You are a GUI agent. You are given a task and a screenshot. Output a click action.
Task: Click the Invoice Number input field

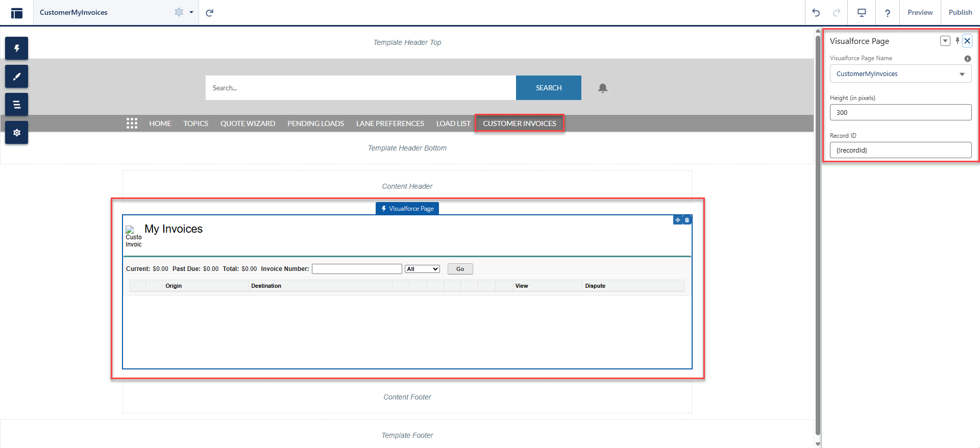point(357,269)
